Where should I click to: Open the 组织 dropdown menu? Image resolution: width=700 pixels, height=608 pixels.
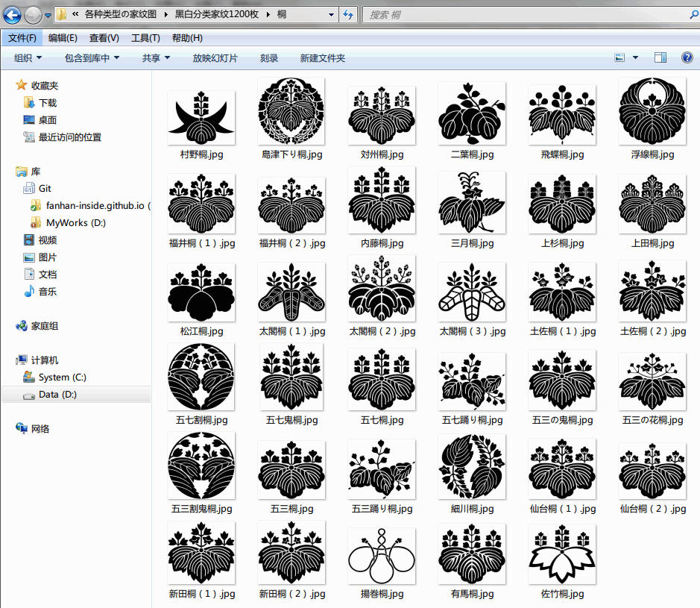[x=28, y=58]
